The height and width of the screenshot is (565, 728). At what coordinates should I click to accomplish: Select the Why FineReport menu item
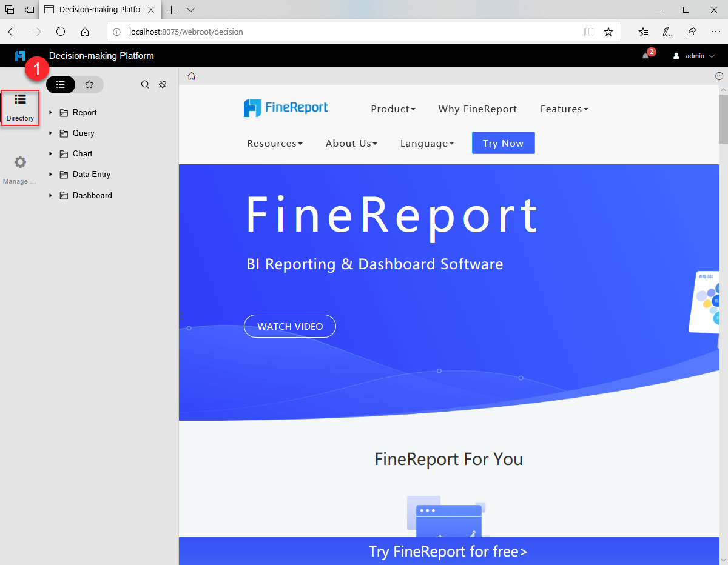coord(477,109)
